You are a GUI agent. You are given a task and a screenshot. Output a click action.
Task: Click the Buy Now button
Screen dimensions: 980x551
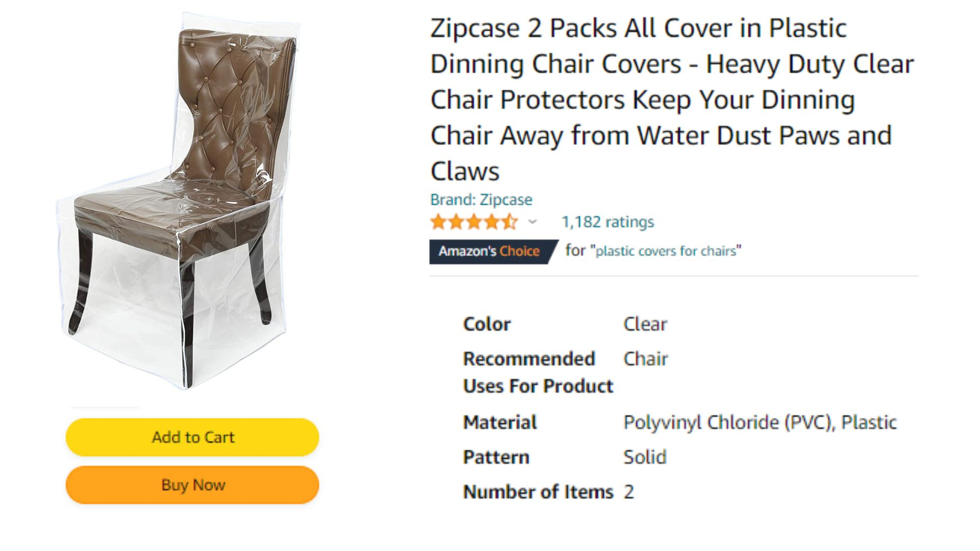[x=192, y=485]
